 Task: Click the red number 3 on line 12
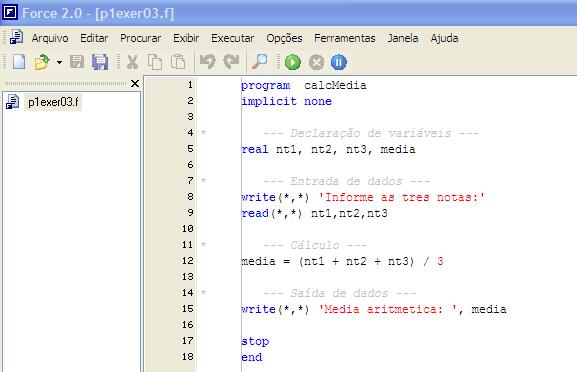pyautogui.click(x=440, y=261)
